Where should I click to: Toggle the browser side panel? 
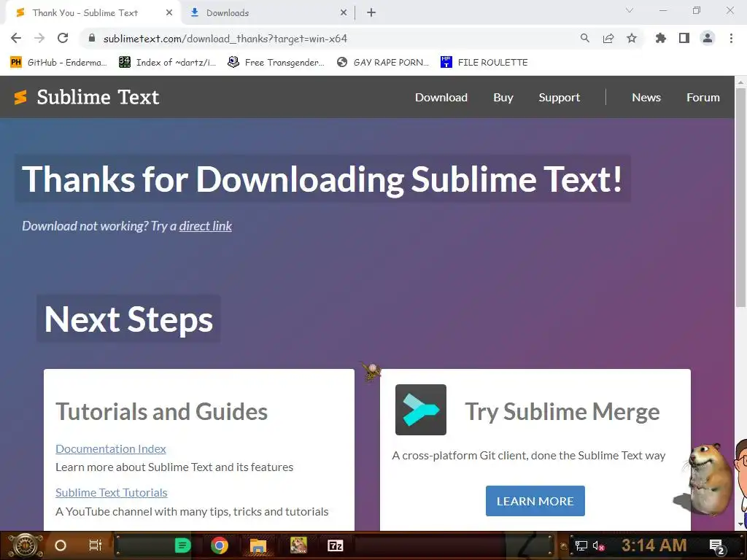pyautogui.click(x=684, y=38)
